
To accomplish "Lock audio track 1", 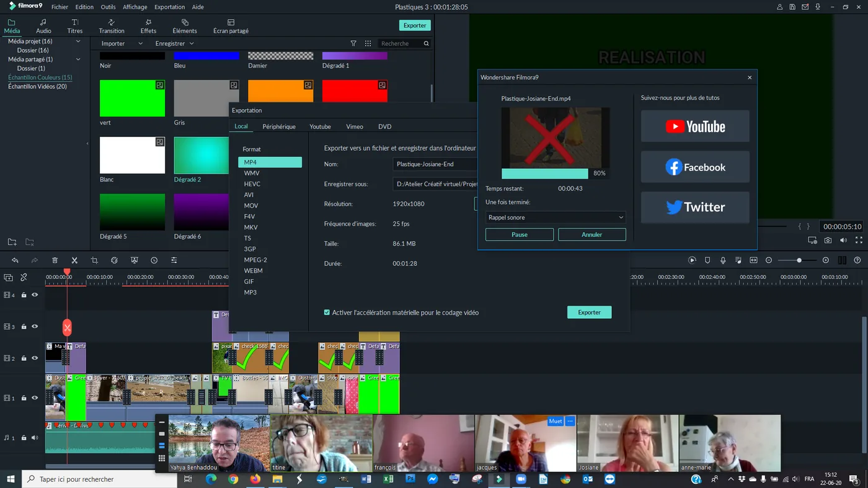I will coord(24,438).
